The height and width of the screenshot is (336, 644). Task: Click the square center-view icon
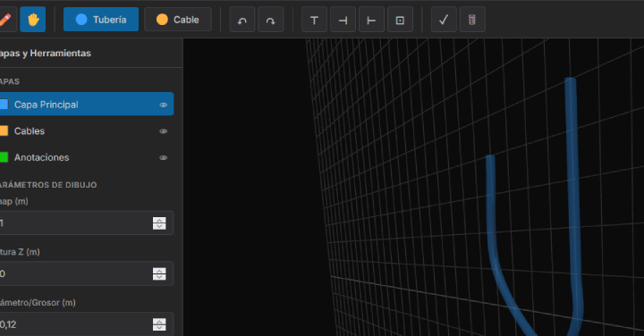[x=400, y=20]
